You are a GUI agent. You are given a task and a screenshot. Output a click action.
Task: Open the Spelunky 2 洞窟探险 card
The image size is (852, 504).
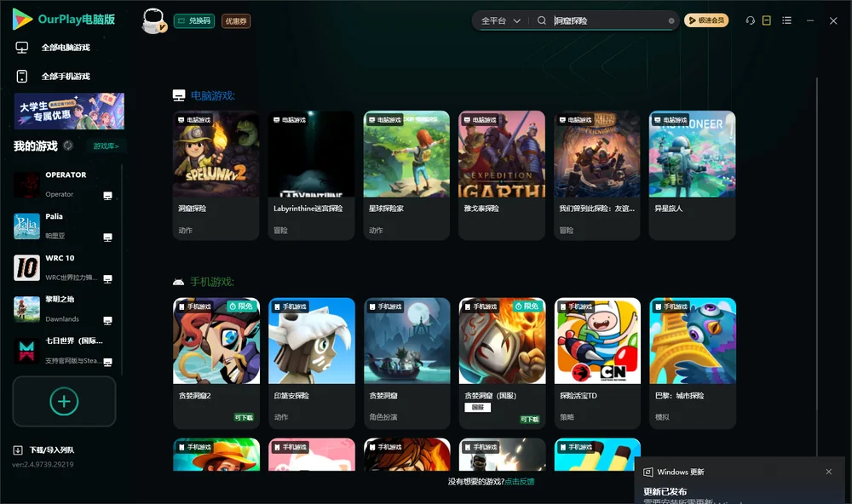(216, 175)
